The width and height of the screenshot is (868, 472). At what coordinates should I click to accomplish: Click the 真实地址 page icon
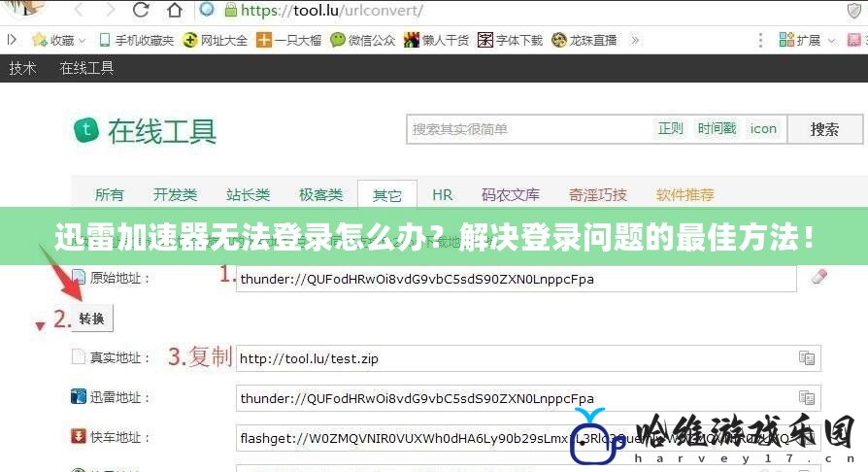79,356
